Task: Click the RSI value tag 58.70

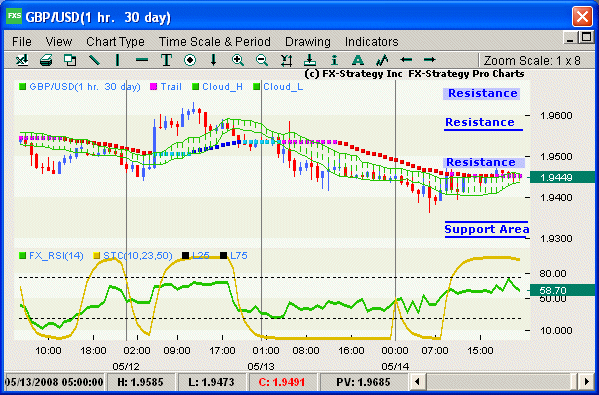Action: (562, 290)
